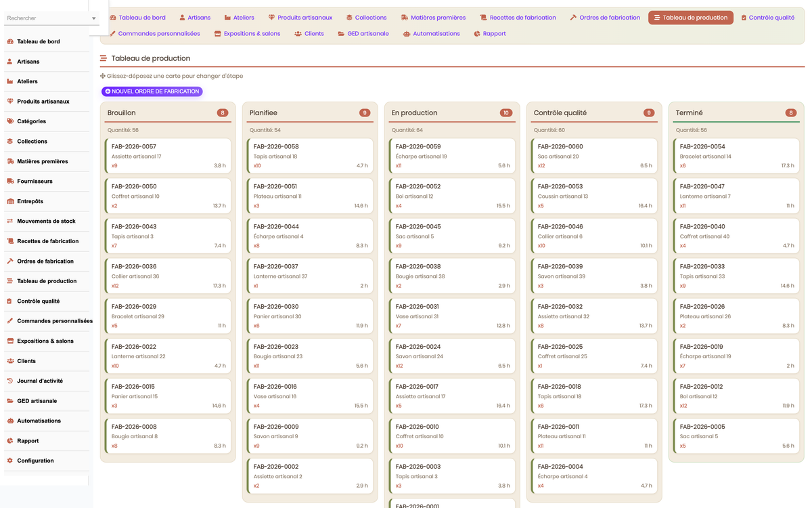Select card FAB-2026-0060 Sac artisanal 20
The image size is (812, 508).
click(594, 156)
